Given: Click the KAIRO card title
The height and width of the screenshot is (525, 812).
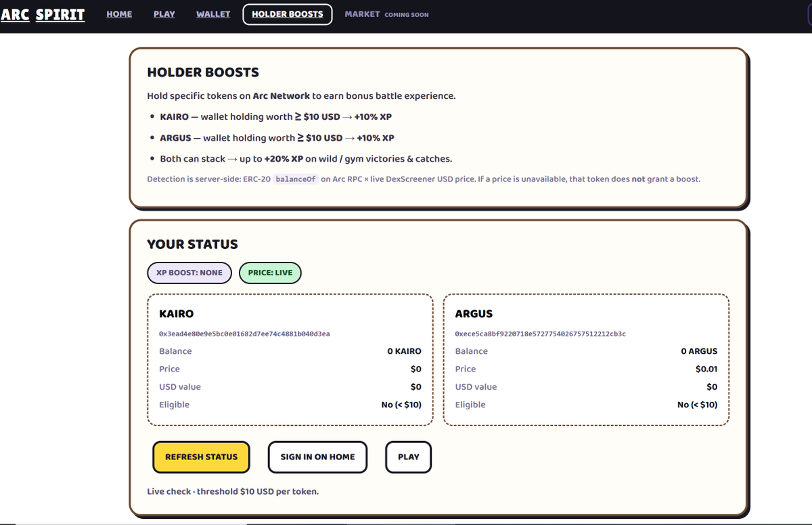Looking at the screenshot, I should pos(177,314).
